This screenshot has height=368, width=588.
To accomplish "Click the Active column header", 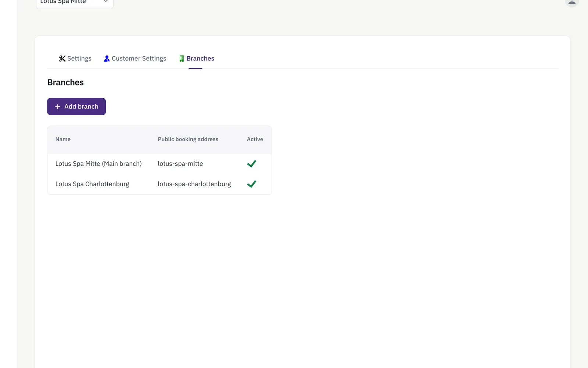I will 255,139.
